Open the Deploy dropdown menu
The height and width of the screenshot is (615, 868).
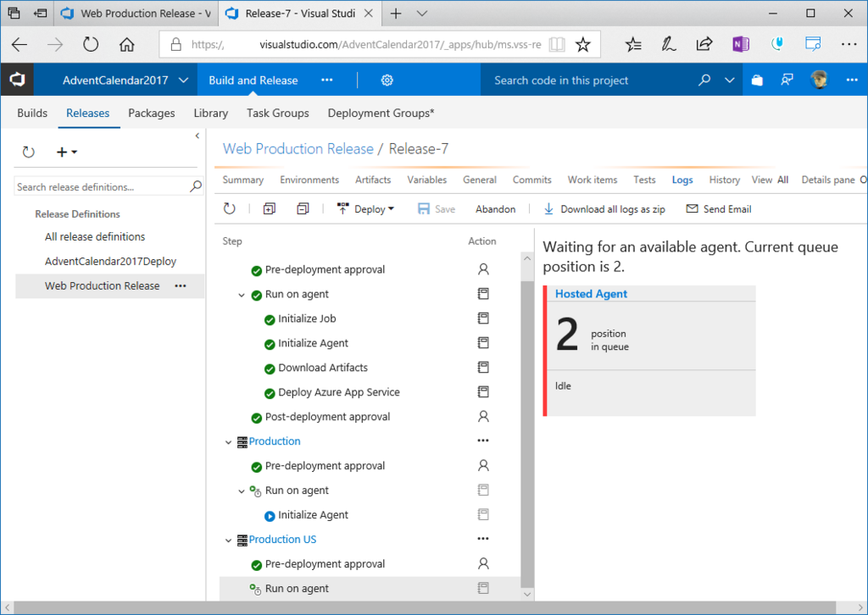366,209
